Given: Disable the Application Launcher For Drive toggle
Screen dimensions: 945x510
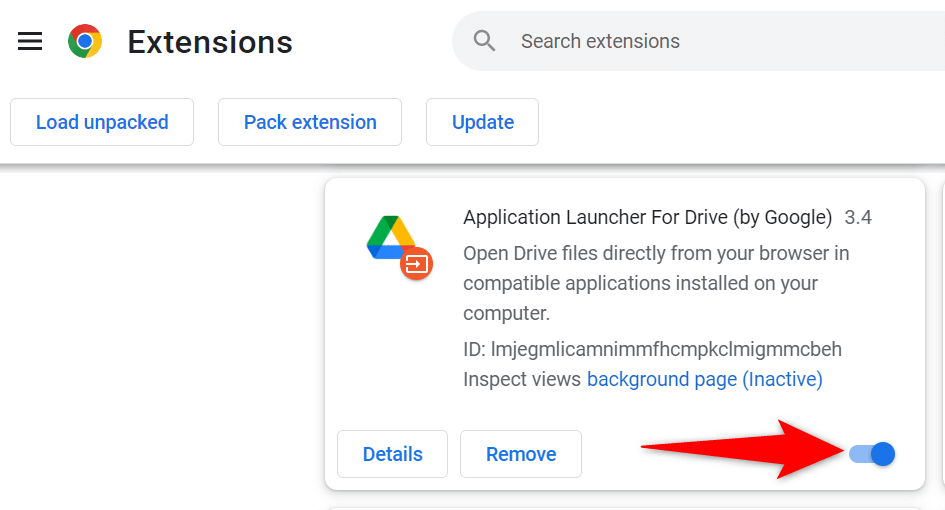Looking at the screenshot, I should pos(872,454).
